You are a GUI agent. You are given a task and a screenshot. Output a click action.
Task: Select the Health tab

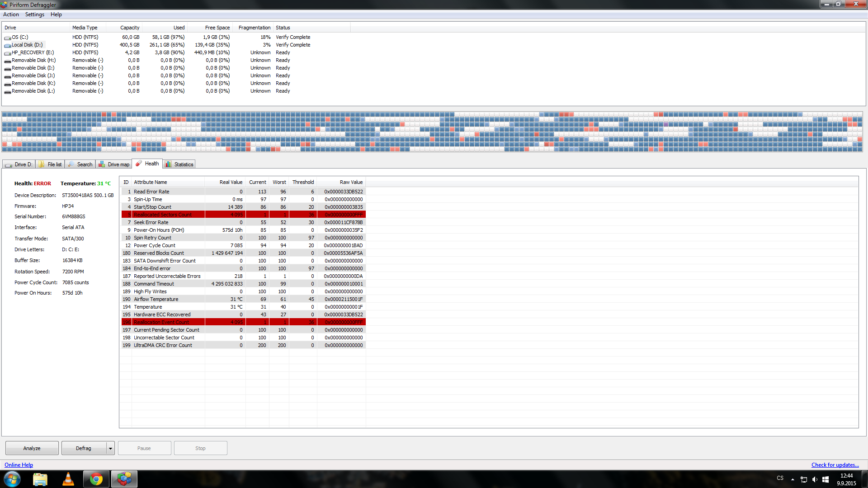147,164
